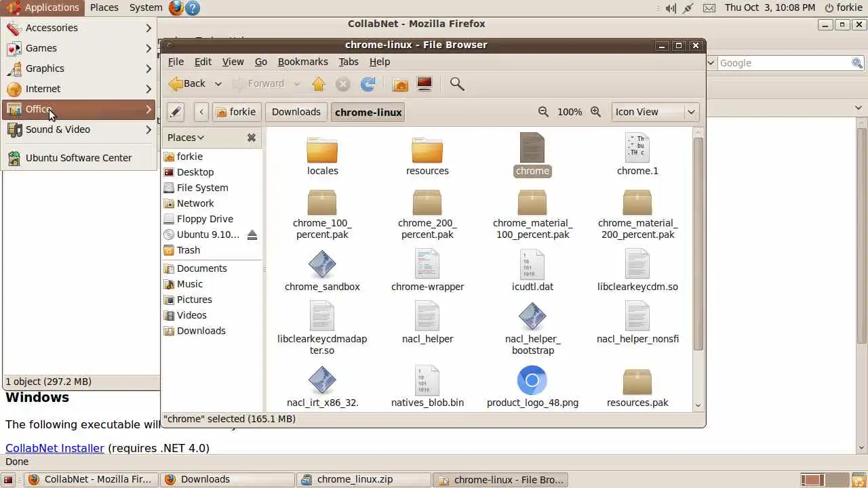This screenshot has width=868, height=488.
Task: Zoom out the icon view
Action: pos(543,112)
